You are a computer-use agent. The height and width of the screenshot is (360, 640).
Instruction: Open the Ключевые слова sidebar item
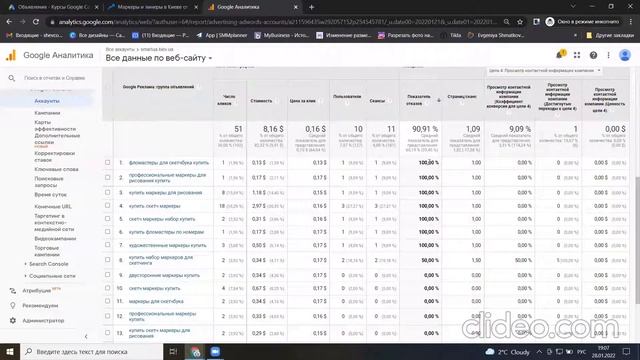(56, 169)
